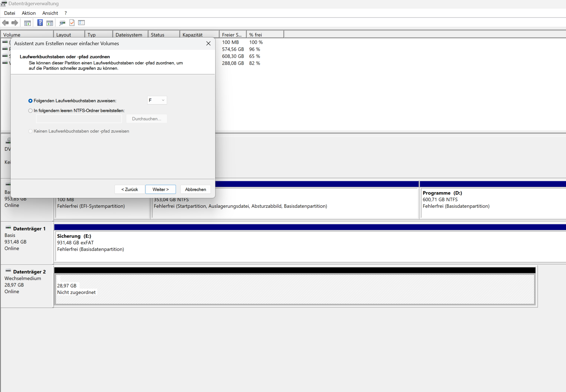Click the checklist toolbar icon
566x392 pixels.
pyautogui.click(x=81, y=23)
